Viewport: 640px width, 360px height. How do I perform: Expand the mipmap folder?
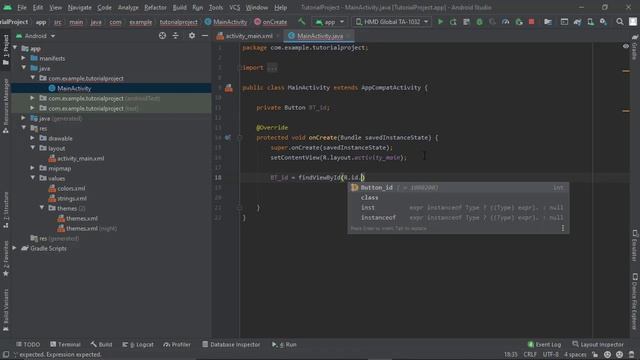(33, 168)
